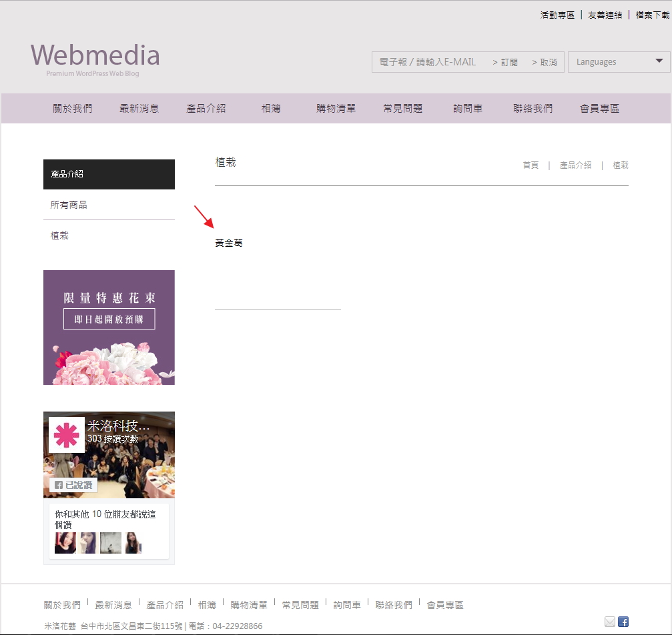Click the 限量特惠花束 promotional banner
Screen dimensions: 672x635
pos(109,327)
